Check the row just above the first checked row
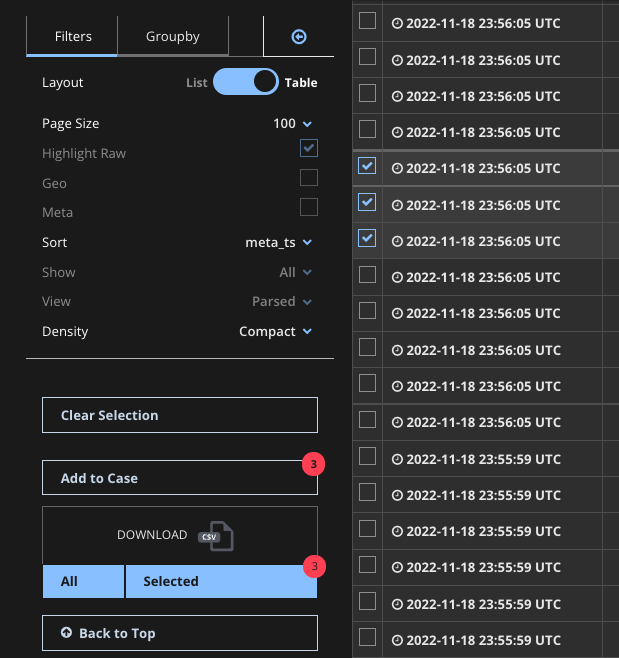The height and width of the screenshot is (658, 619). 367,129
